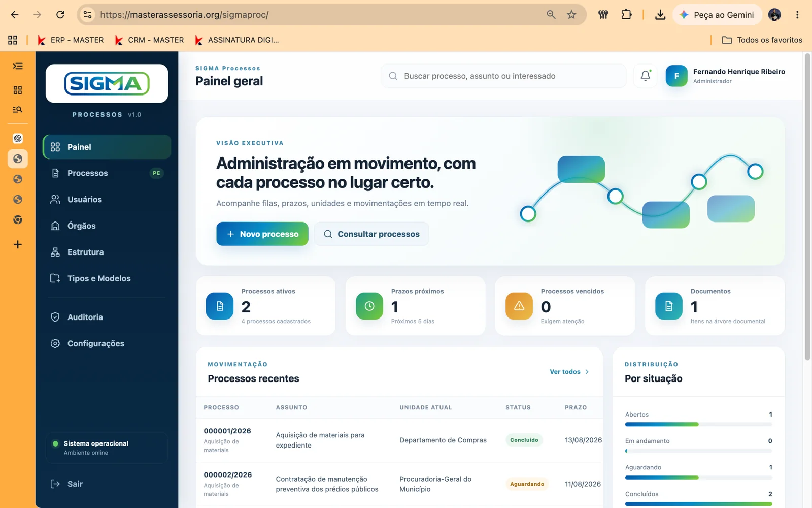Click Peça ao Gemini button
Viewport: 812px width, 508px height.
tap(717, 15)
